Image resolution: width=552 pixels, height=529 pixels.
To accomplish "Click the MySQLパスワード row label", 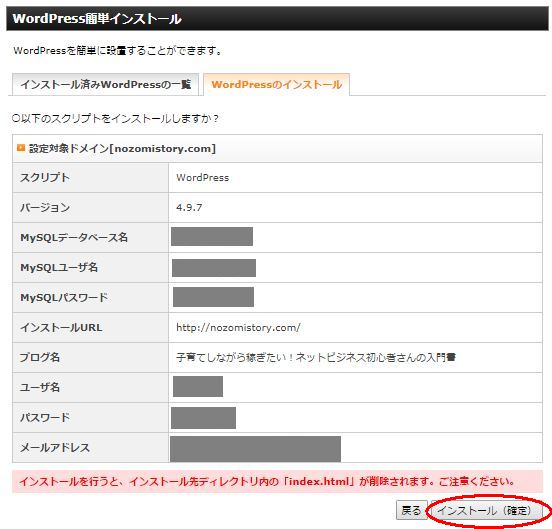I will 64,297.
